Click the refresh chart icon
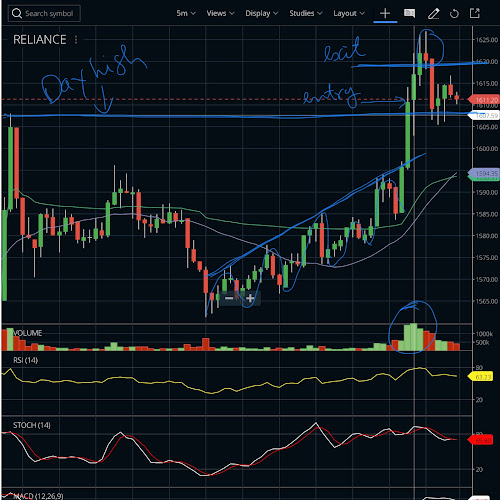The width and height of the screenshot is (500, 500). pos(454,14)
